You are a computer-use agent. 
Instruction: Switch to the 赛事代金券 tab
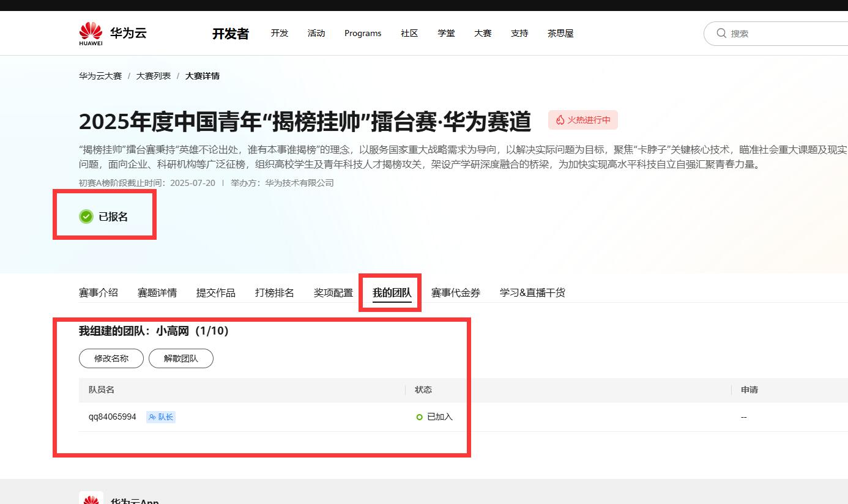tap(456, 292)
